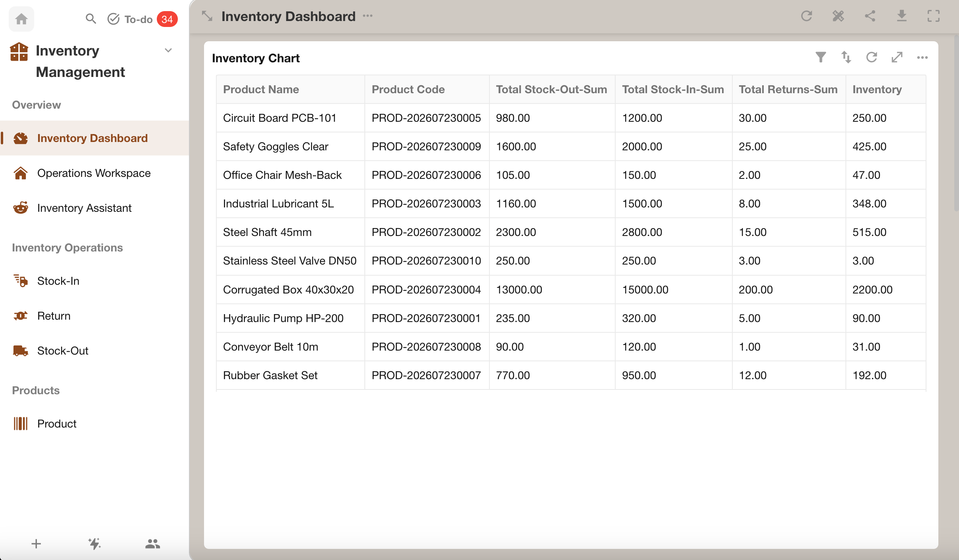Screen dimensions: 959x560
Task: Click the home icon in sidebar
Action: 21,19
